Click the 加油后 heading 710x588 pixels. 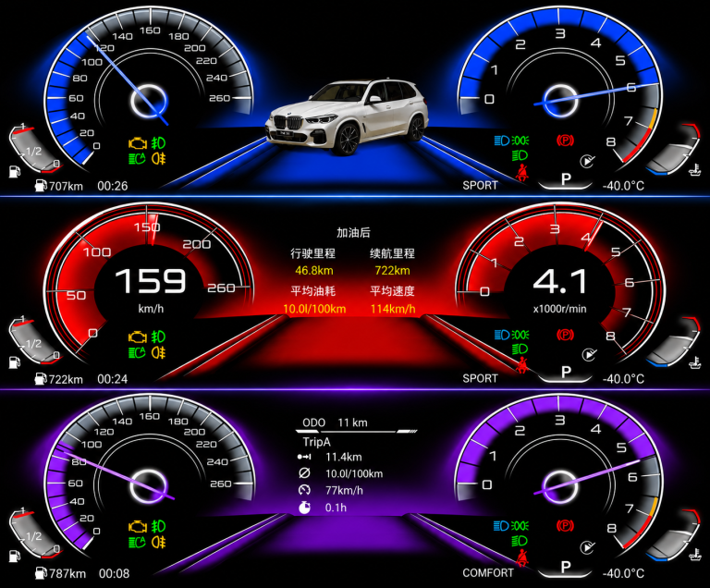(353, 232)
